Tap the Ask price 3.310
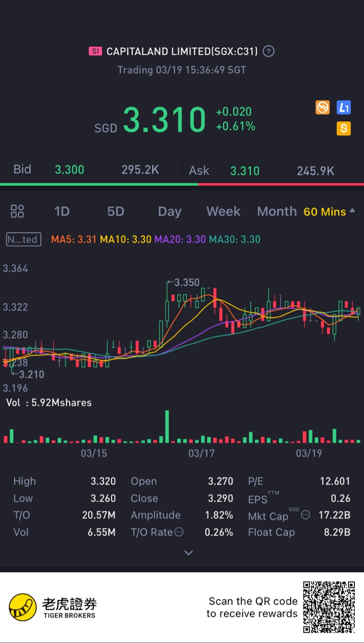Viewport: 364px width, 643px height. (245, 171)
